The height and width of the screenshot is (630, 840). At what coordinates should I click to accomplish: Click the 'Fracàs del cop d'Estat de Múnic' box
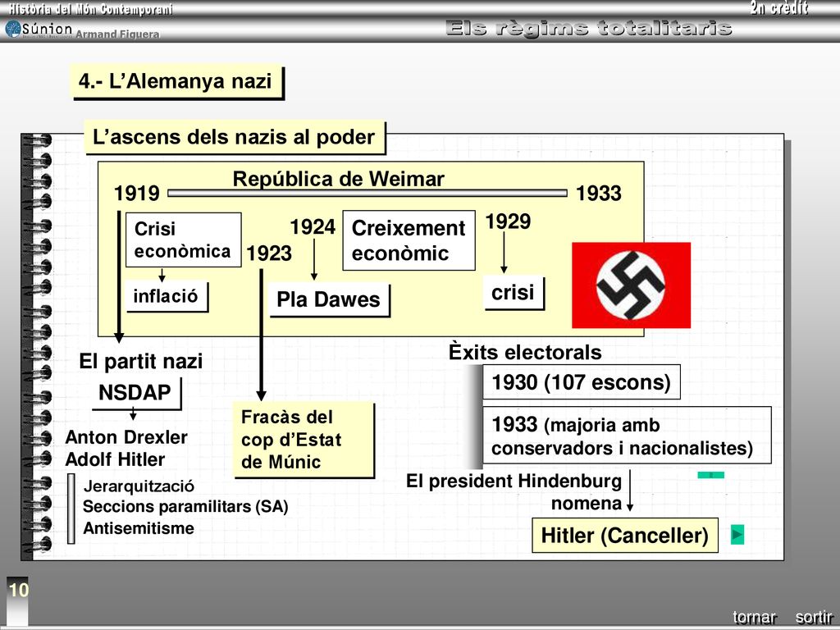click(x=304, y=440)
